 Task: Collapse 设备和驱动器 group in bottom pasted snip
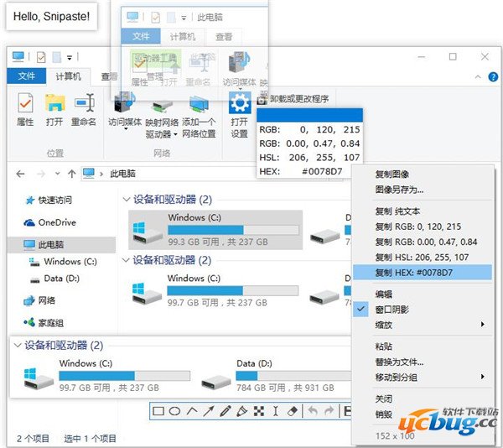(x=18, y=346)
